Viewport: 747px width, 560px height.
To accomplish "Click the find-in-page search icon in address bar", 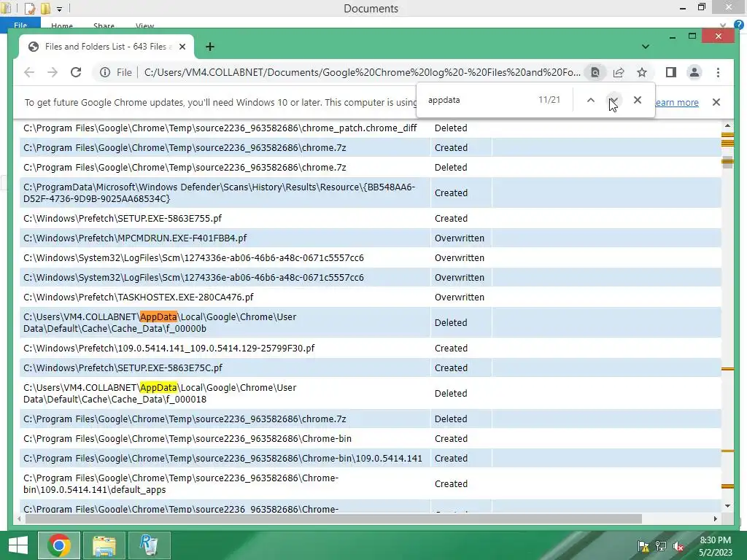I will tap(595, 72).
